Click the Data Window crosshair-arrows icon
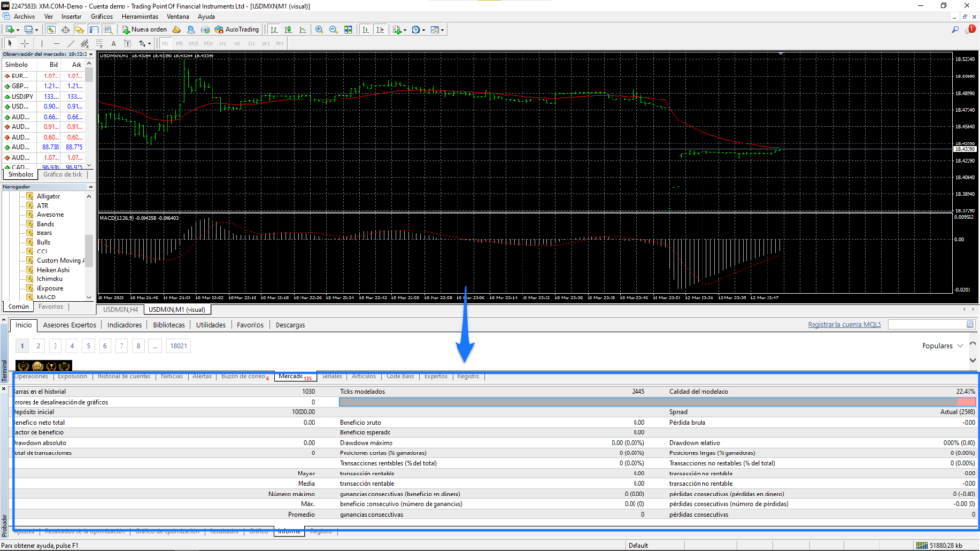Viewport: 980px width, 551px height. (65, 30)
